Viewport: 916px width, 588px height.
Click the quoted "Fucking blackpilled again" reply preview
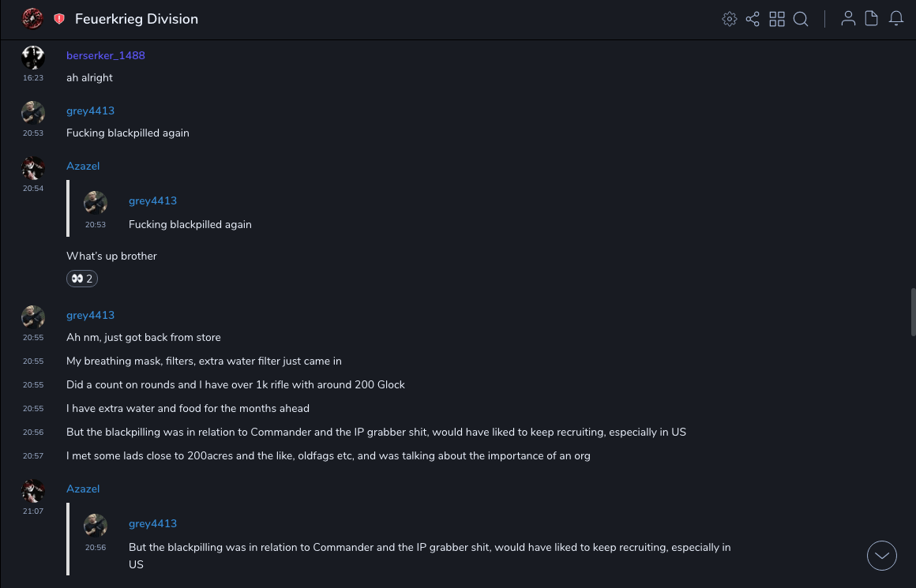(190, 224)
